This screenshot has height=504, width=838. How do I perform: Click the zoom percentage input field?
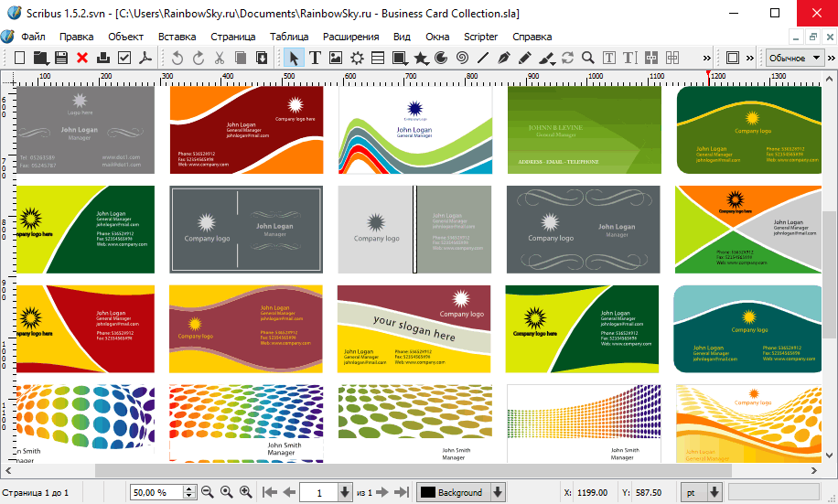pyautogui.click(x=156, y=492)
